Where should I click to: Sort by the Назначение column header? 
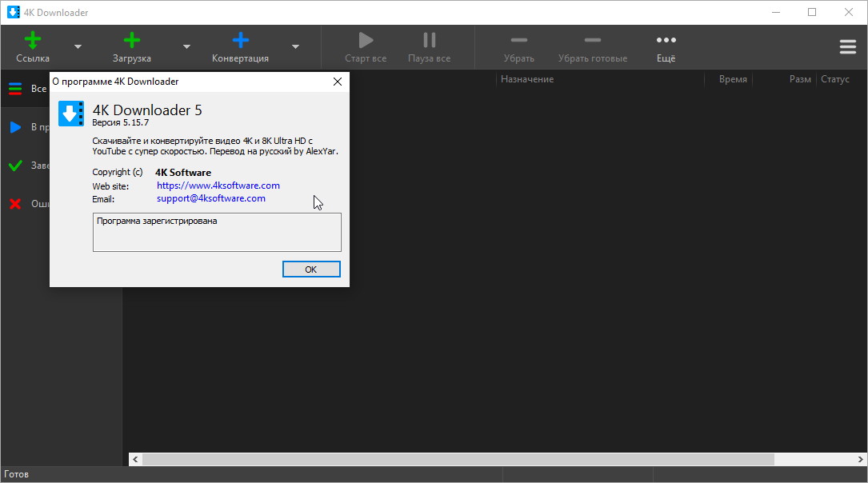527,79
